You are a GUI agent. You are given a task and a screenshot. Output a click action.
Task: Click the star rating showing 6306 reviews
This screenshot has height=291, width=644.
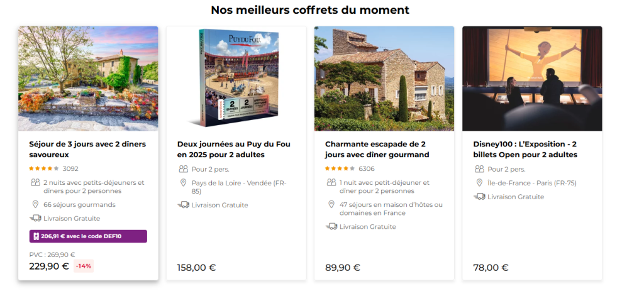click(x=340, y=168)
